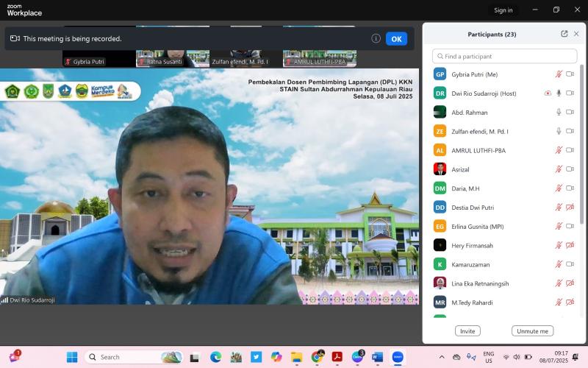Viewport: 588px width, 368px height.
Task: Open the ENG US language switcher
Action: click(x=488, y=357)
